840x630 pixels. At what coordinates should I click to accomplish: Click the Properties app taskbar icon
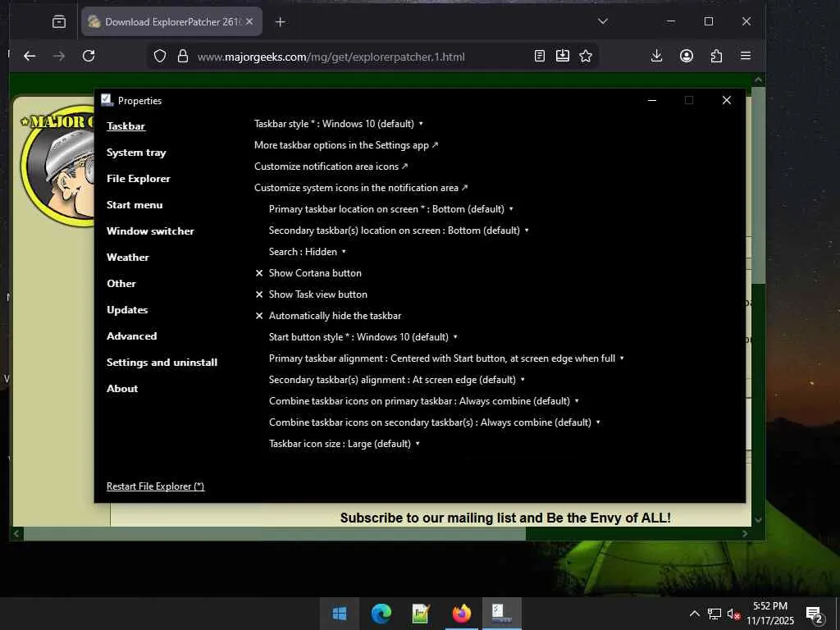pyautogui.click(x=502, y=614)
